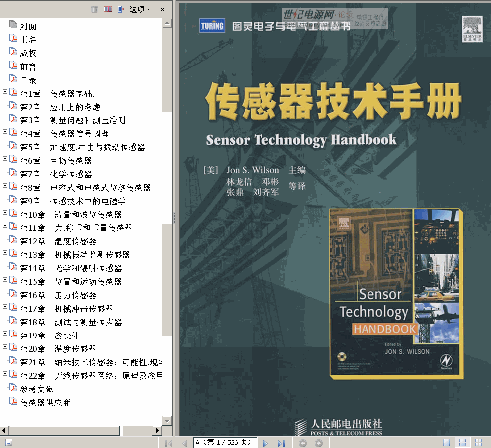This screenshot has width=491, height=448.
Task: Click PDF icon beside 第16章
Action: pyautogui.click(x=13, y=294)
